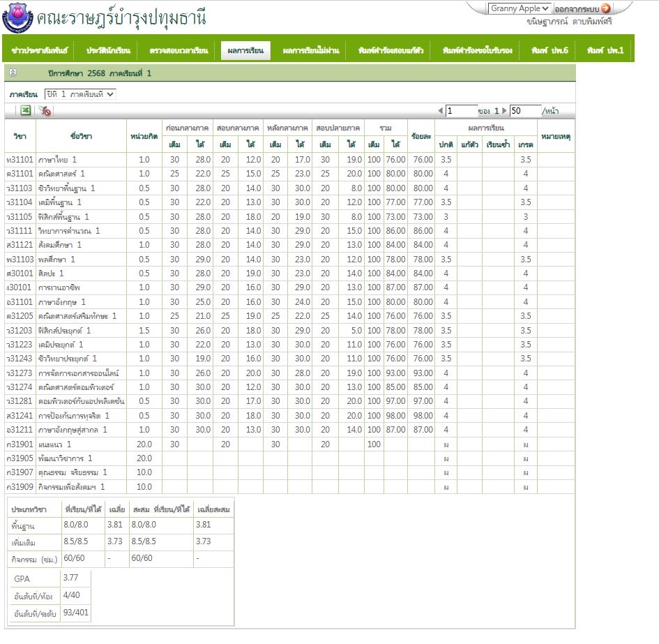Select the ตรวจสอบเวลาเรียน tab
Viewport: 659px width, 644px height.
click(179, 51)
